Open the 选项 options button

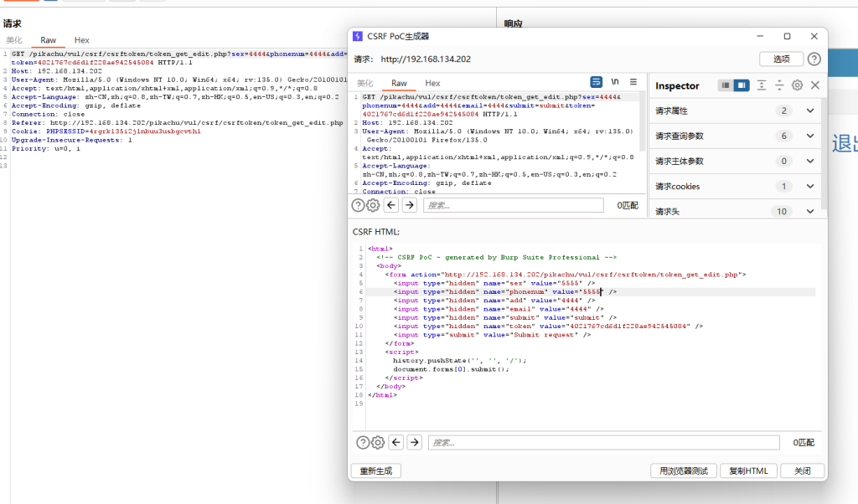point(782,59)
